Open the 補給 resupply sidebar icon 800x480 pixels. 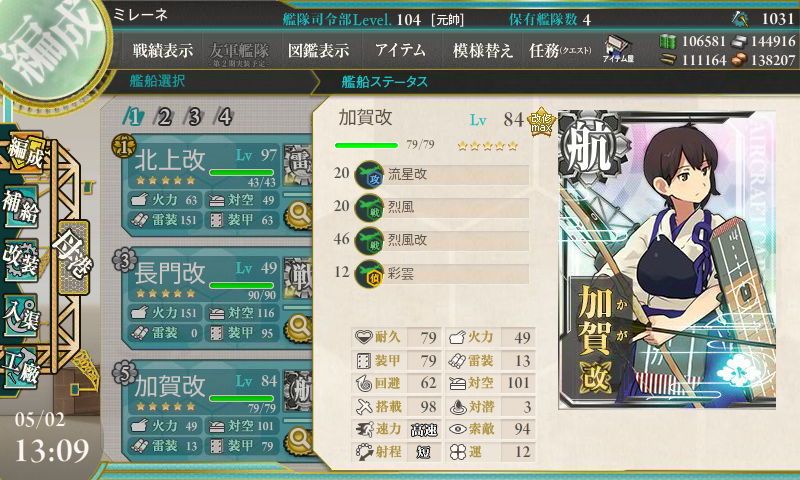tap(21, 207)
